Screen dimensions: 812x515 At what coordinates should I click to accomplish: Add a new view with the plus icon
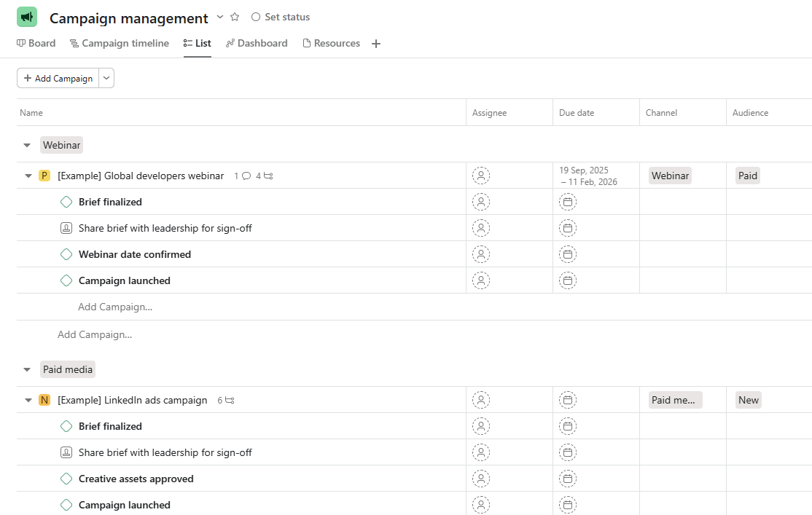[x=376, y=43]
